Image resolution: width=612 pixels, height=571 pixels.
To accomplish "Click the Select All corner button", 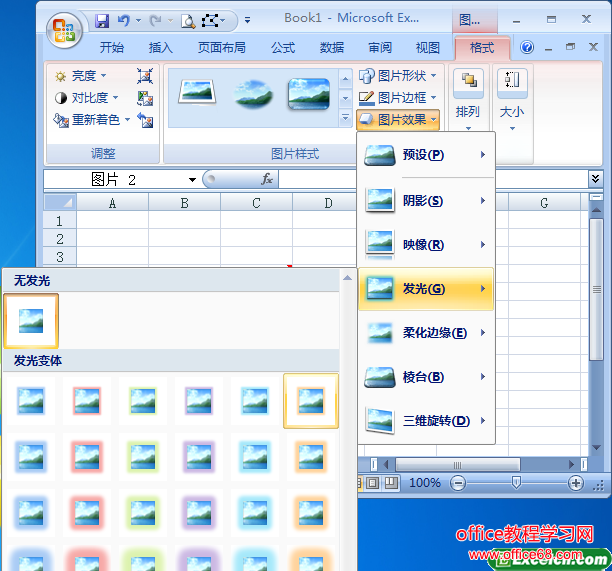I will (x=60, y=203).
